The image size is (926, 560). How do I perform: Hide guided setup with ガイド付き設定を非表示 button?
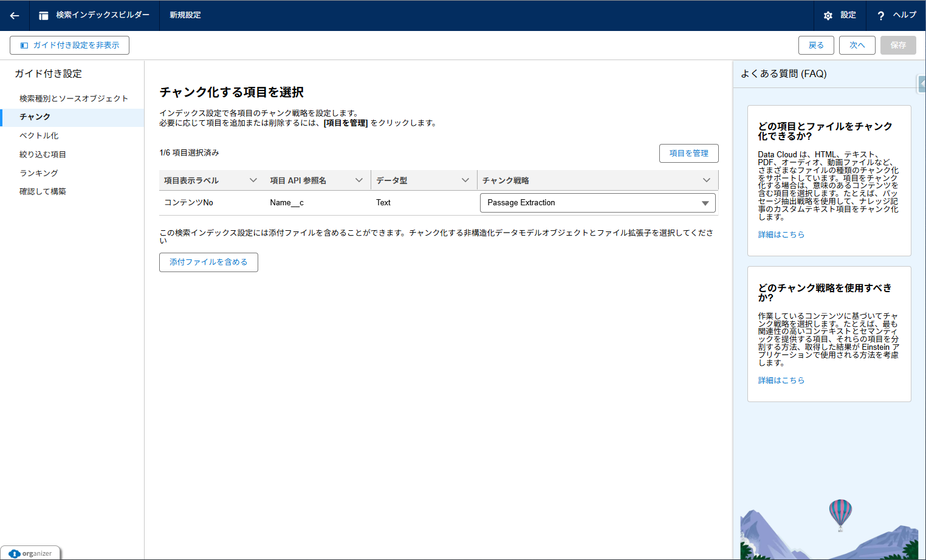tap(70, 46)
